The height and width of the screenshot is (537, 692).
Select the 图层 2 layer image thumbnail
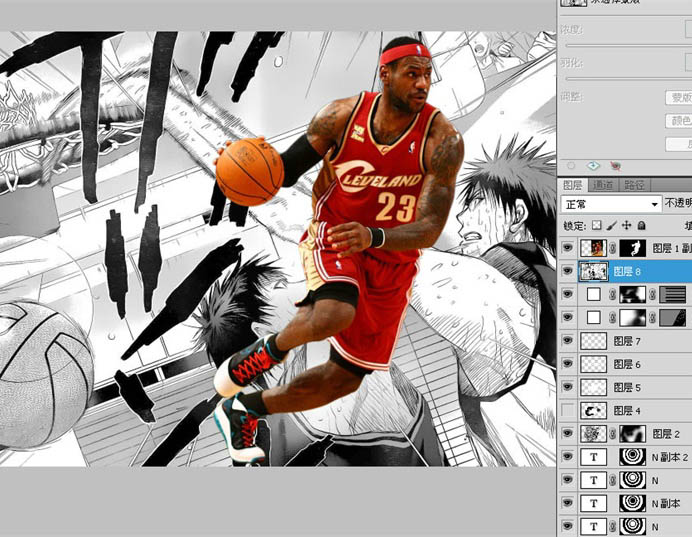[593, 434]
